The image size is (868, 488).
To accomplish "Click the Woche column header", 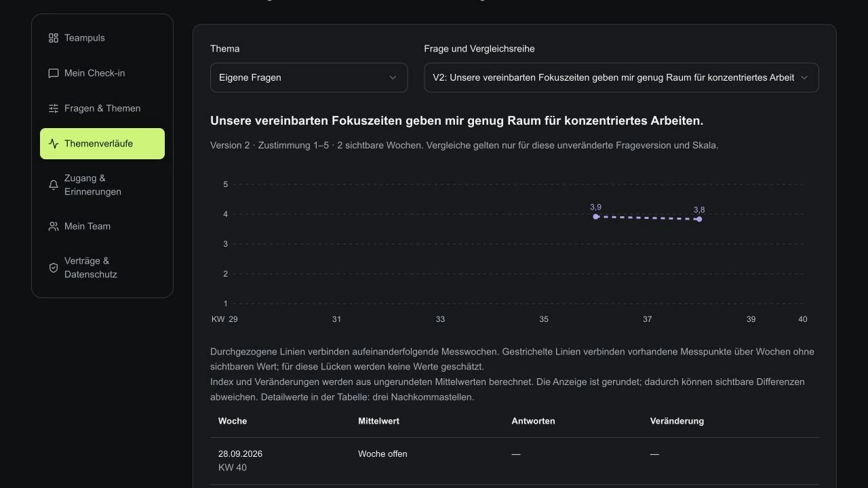I will coord(233,421).
